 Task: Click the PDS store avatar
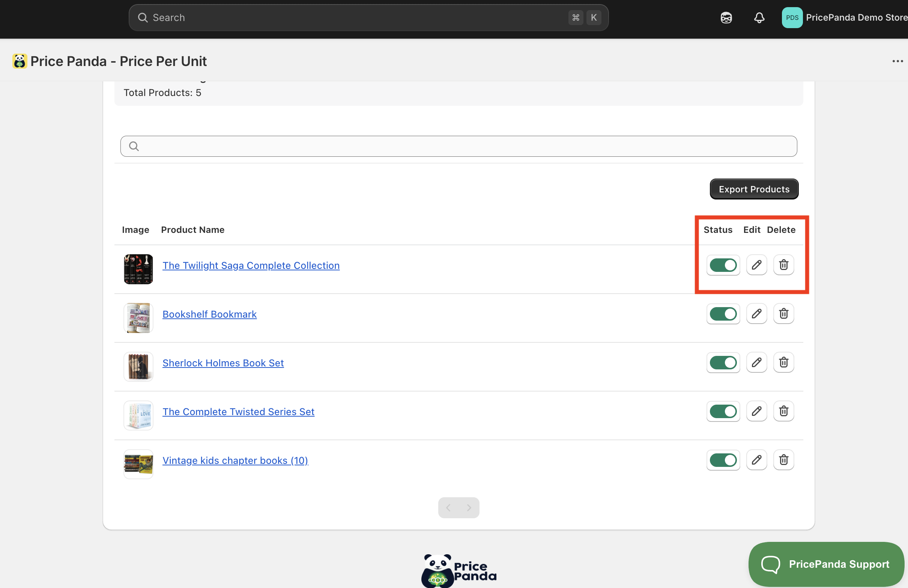[x=792, y=18]
